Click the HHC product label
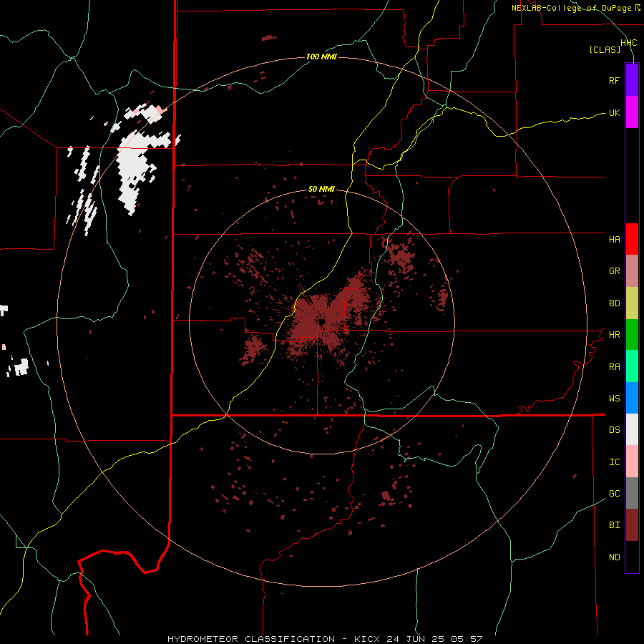This screenshot has width=644, height=644. tap(628, 43)
